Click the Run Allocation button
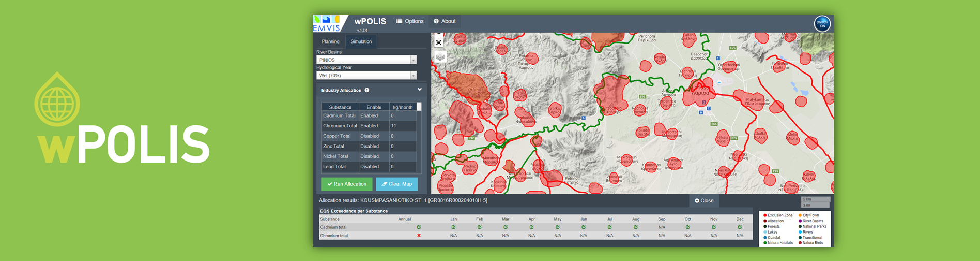 click(x=347, y=184)
